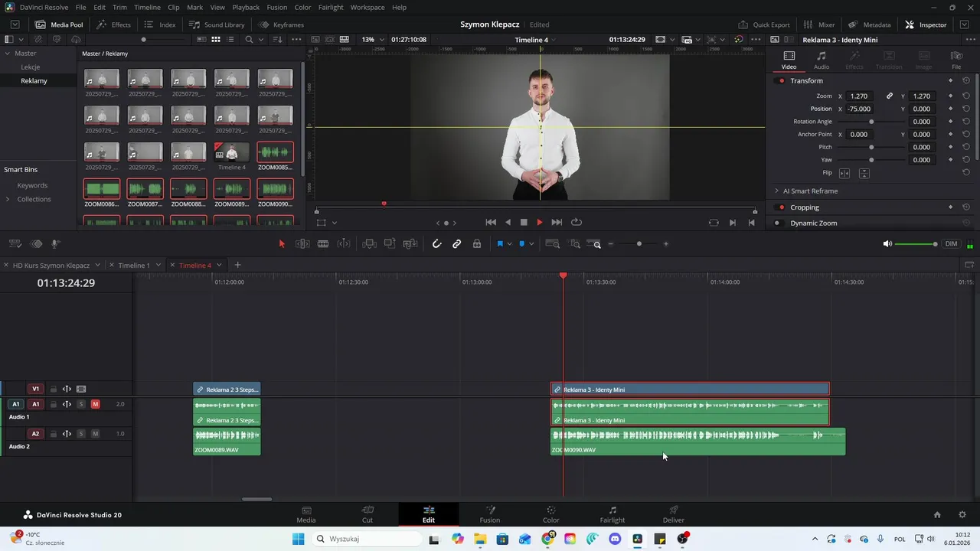980x551 pixels.
Task: Adjust the green monitor volume slider
Action: 916,244
